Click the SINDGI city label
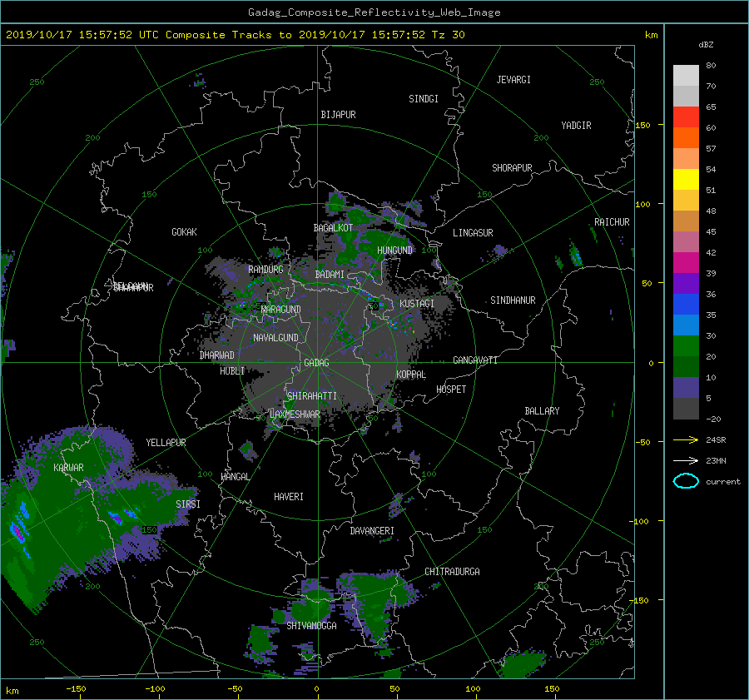This screenshot has width=749, height=700. [424, 99]
